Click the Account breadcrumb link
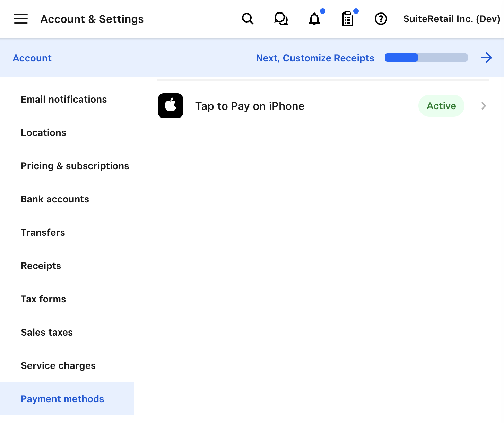 (32, 58)
